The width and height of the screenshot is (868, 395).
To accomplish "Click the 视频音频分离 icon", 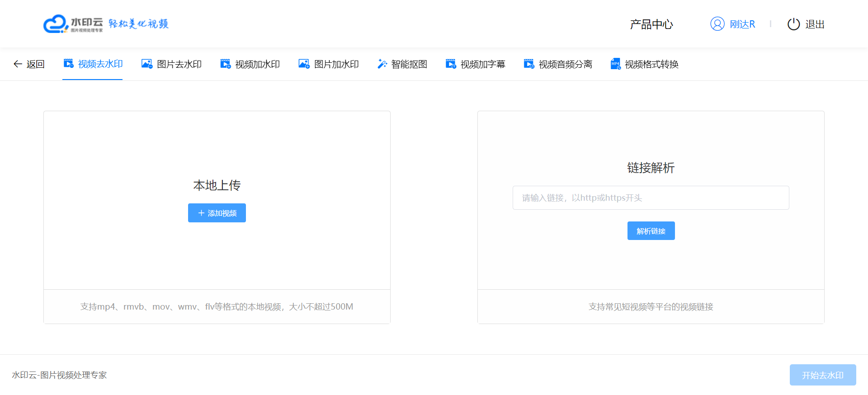I will (529, 64).
